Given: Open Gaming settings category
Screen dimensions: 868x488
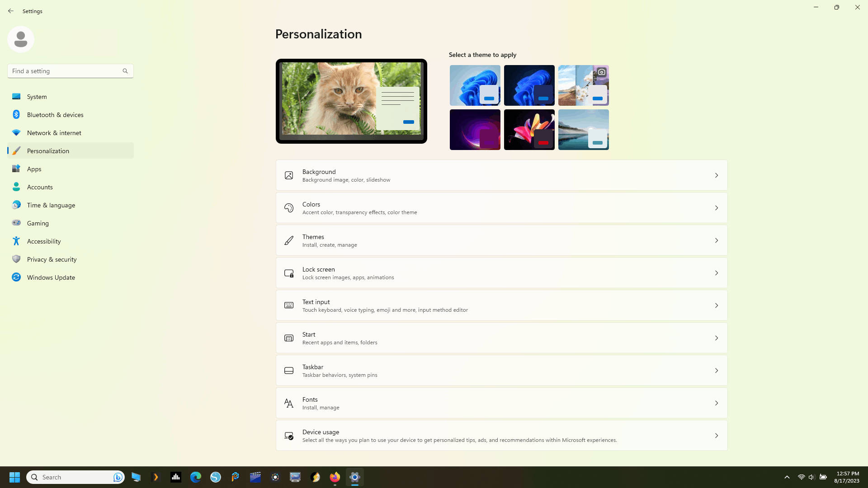Looking at the screenshot, I should tap(38, 223).
